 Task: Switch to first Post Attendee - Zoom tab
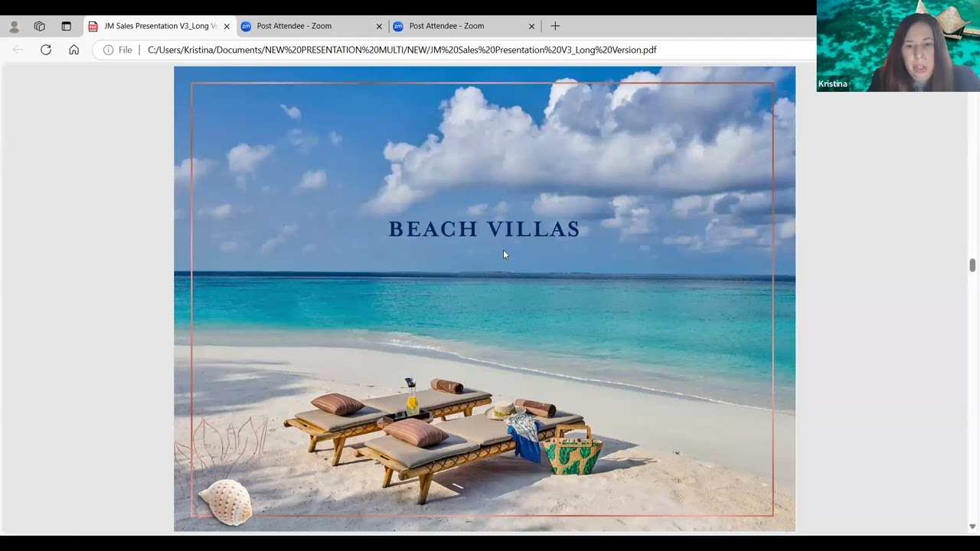pyautogui.click(x=312, y=26)
